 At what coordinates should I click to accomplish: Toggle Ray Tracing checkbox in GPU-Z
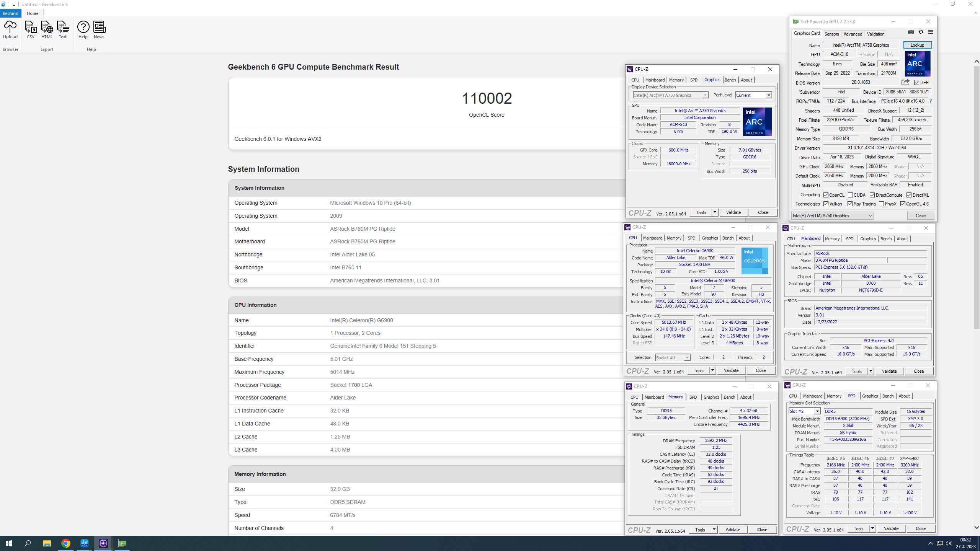click(850, 204)
